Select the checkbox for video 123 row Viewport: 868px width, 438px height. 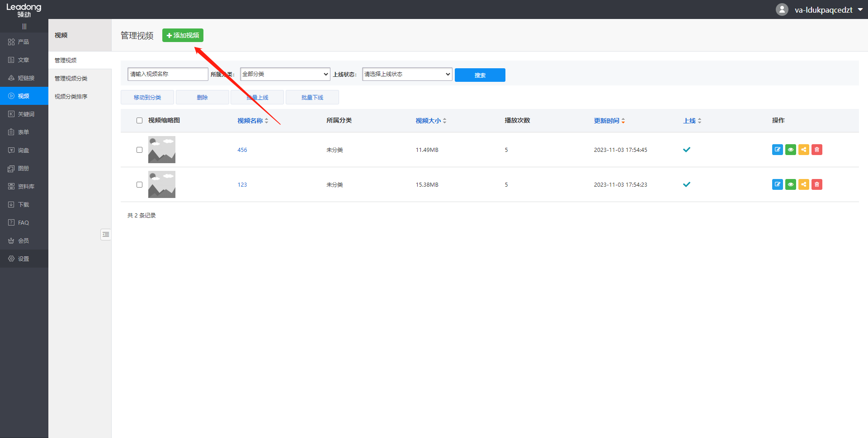(x=139, y=184)
